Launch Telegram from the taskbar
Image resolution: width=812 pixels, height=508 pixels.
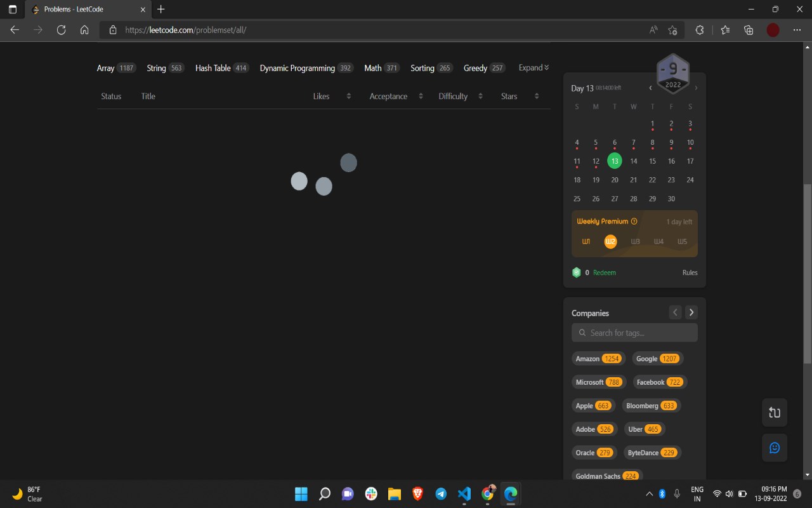[441, 493]
